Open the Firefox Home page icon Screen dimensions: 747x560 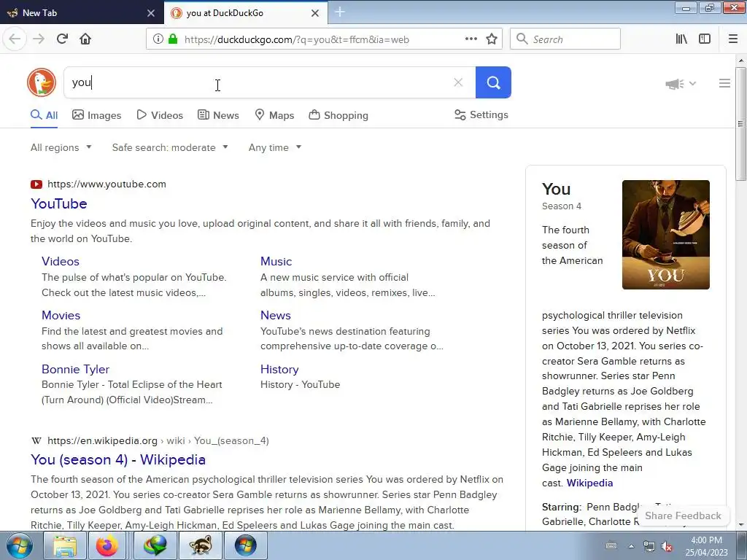[x=85, y=39]
